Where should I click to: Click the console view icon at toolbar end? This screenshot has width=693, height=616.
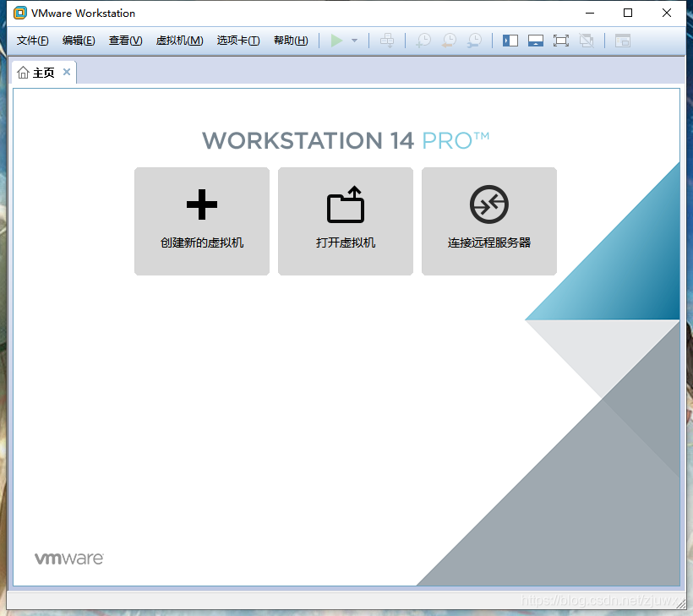(623, 41)
